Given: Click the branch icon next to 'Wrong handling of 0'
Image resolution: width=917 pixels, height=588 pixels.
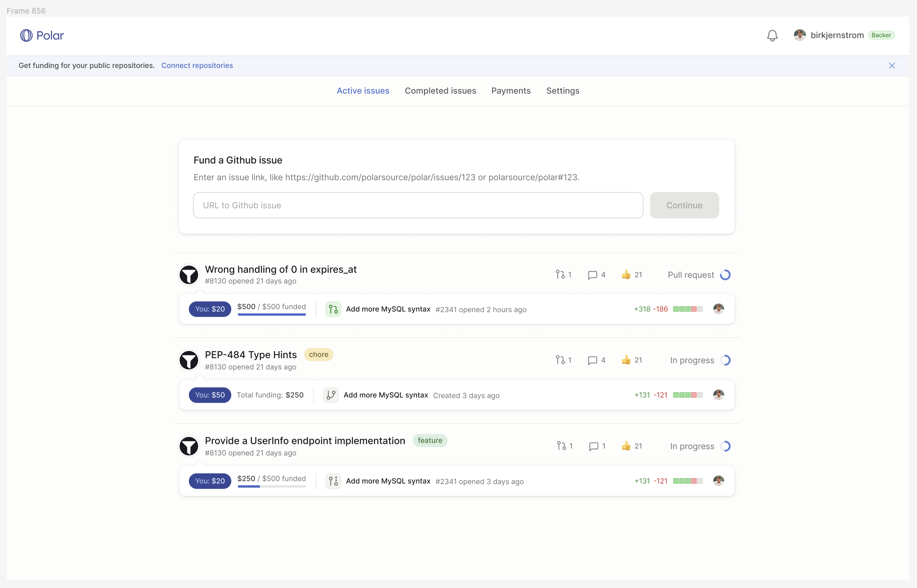Looking at the screenshot, I should 560,274.
